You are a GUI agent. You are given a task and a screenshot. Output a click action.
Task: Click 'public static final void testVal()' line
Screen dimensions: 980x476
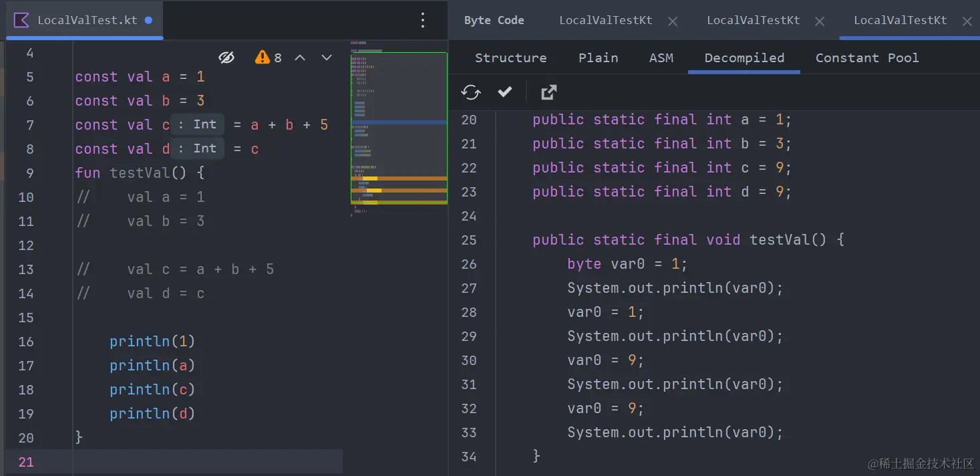[x=688, y=240]
